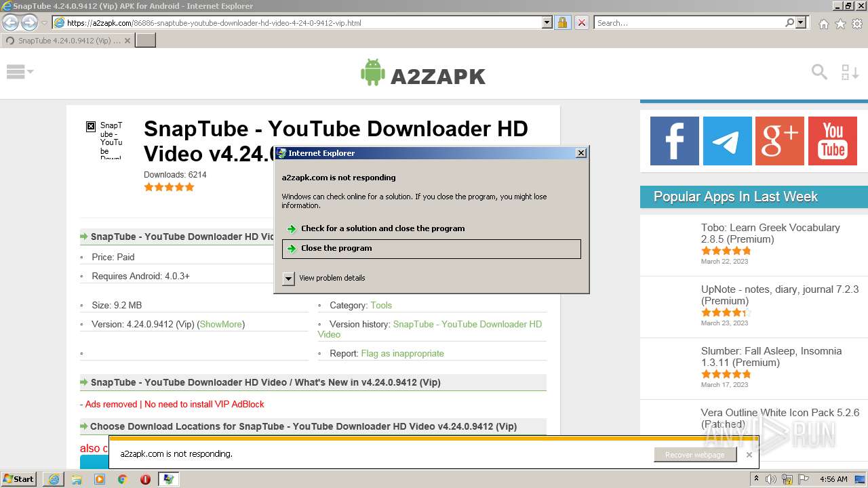Click the network tray icon
This screenshot has width=868, height=488.
coord(787,479)
